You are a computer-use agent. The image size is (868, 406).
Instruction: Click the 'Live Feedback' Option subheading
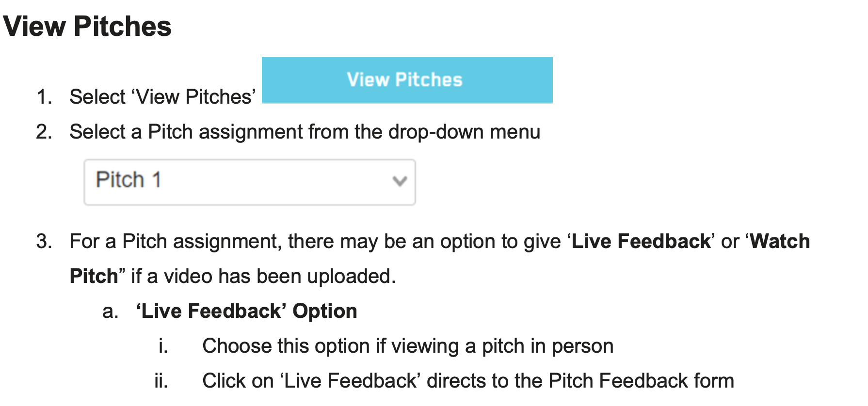tap(246, 311)
